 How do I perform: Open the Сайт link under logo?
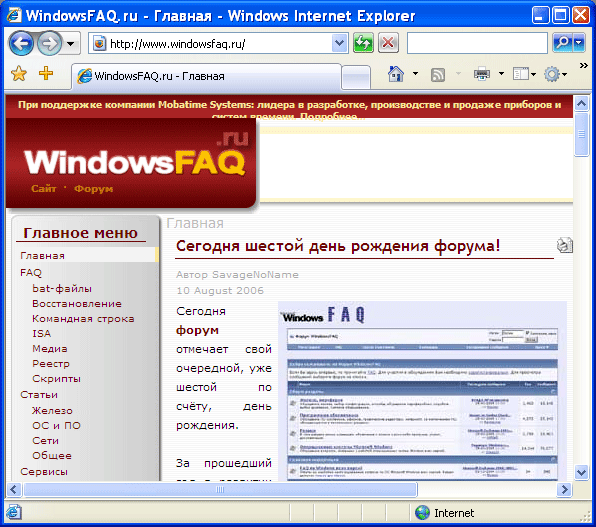point(44,189)
